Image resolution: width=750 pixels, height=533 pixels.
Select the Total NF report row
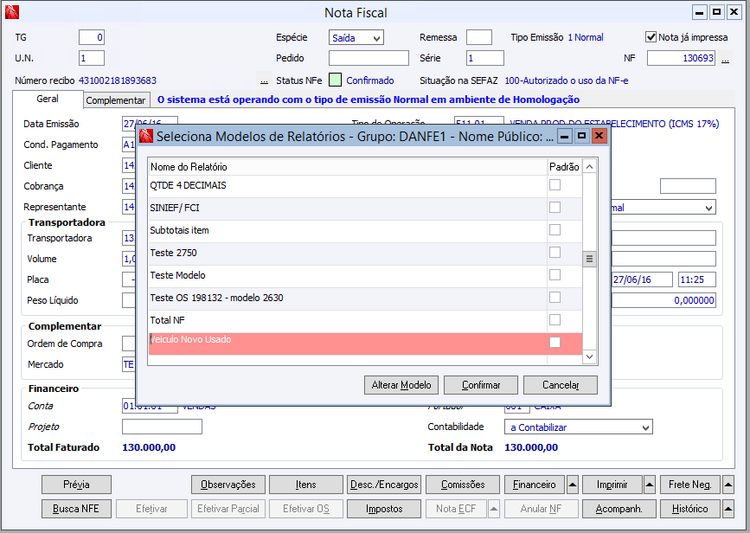[365, 321]
